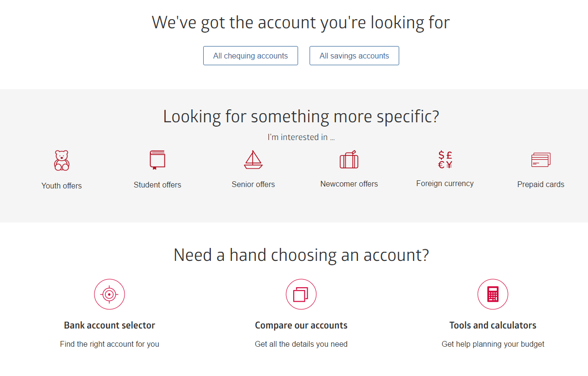The width and height of the screenshot is (588, 376).
Task: Open All savings accounts
Action: pyautogui.click(x=354, y=56)
